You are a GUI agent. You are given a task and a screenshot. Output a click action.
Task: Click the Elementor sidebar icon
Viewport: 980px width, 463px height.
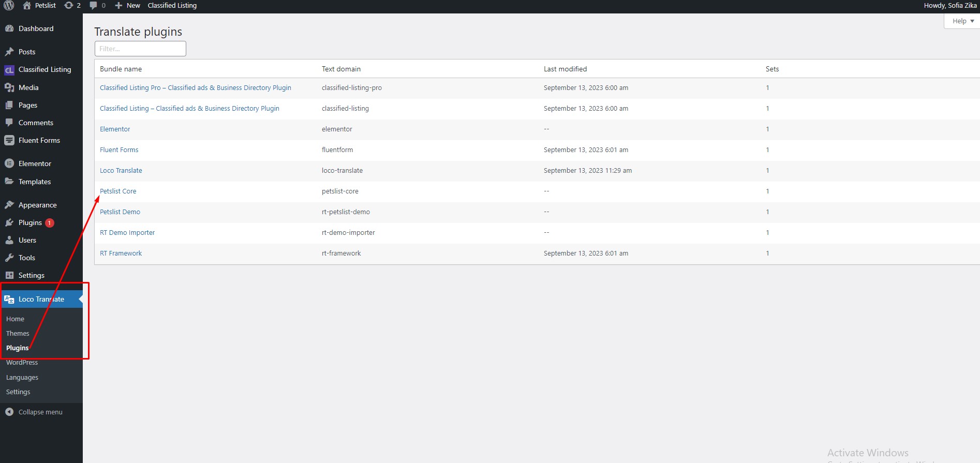click(9, 163)
